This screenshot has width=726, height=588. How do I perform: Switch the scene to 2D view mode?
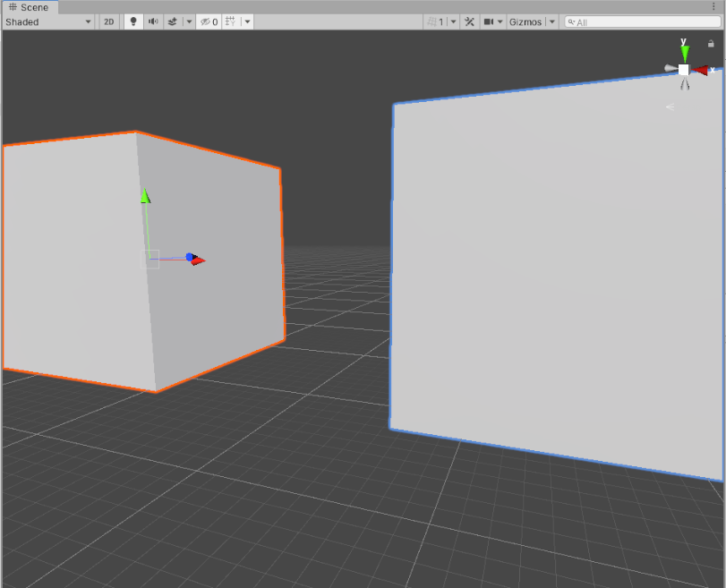point(108,21)
